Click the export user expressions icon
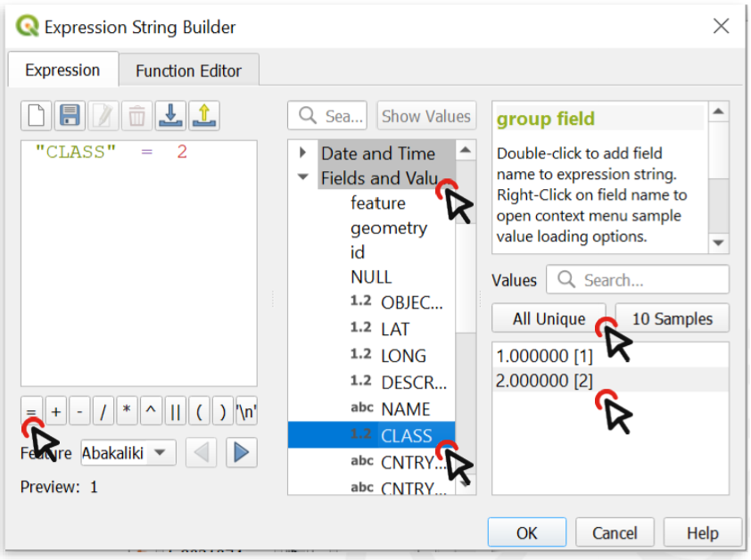Viewport: 751px width, 560px height. (203, 116)
